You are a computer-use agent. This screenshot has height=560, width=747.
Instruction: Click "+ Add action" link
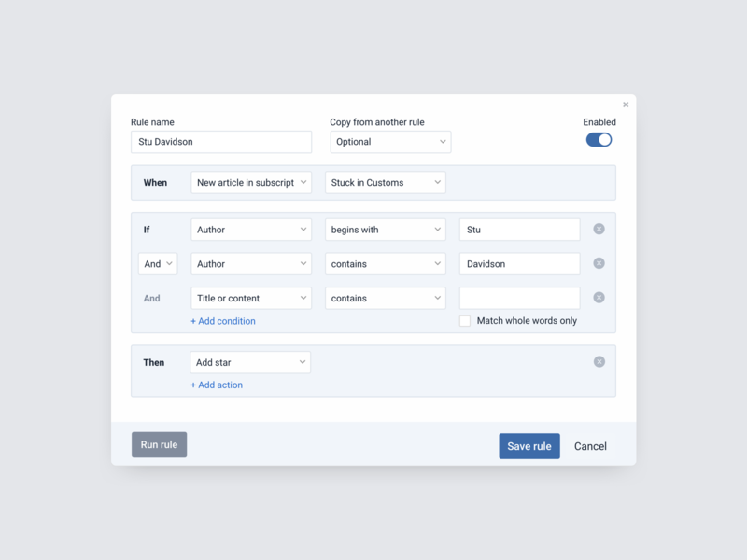217,384
